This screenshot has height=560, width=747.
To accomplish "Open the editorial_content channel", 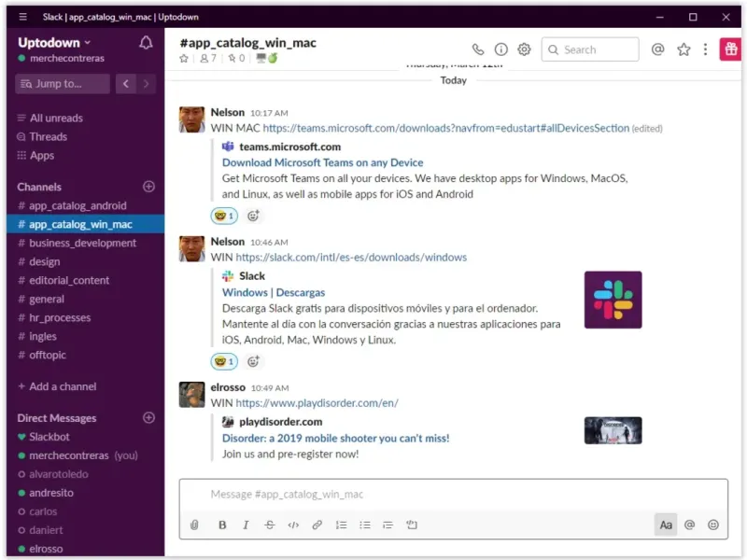I will tap(69, 280).
